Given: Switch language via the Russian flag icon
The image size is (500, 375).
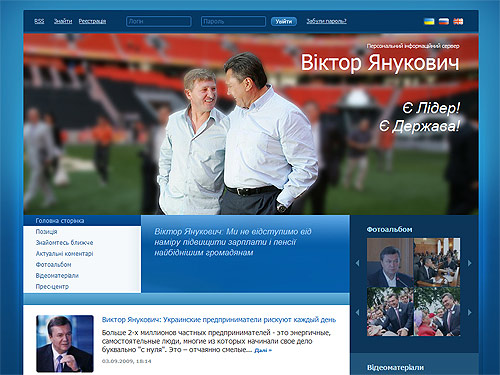Looking at the screenshot, I should click(444, 22).
